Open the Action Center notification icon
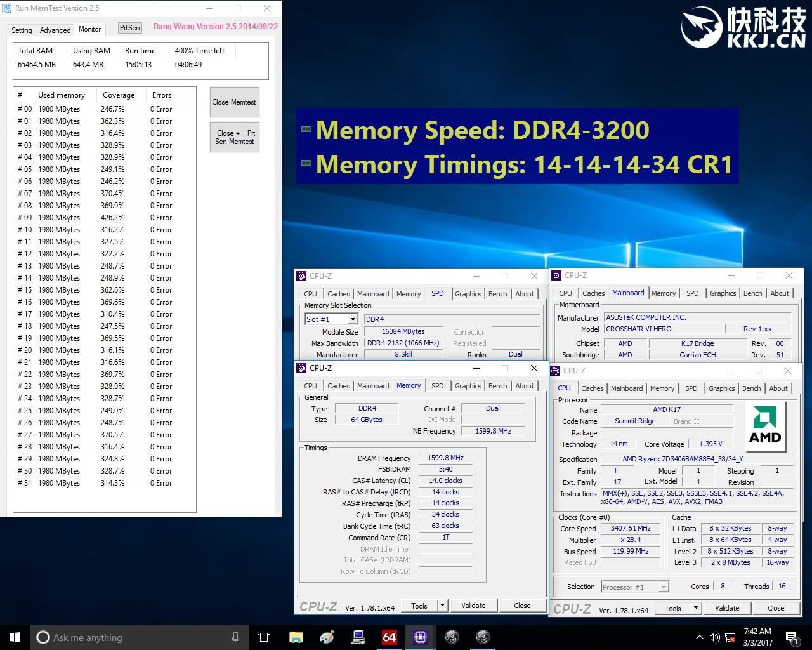Image resolution: width=812 pixels, height=650 pixels. coord(791,637)
